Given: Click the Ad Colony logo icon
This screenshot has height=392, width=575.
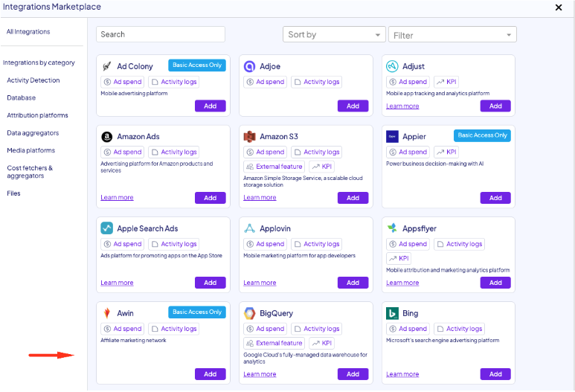Looking at the screenshot, I should point(106,66).
